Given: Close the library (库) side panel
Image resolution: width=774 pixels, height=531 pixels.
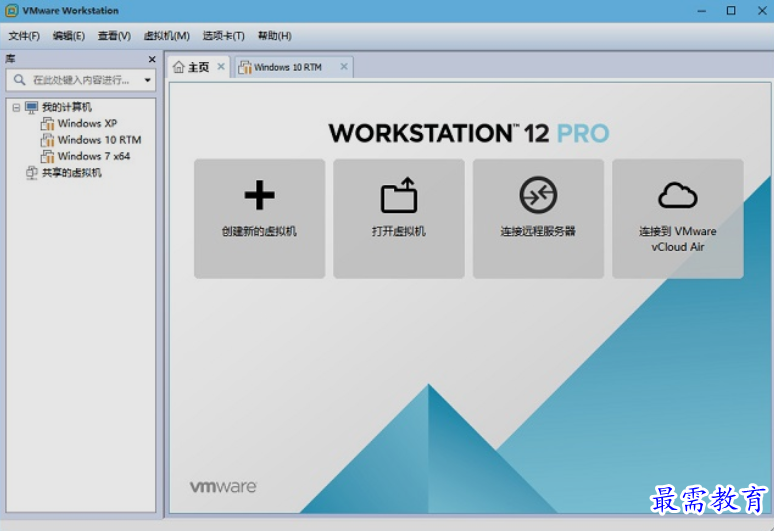Looking at the screenshot, I should (x=152, y=59).
